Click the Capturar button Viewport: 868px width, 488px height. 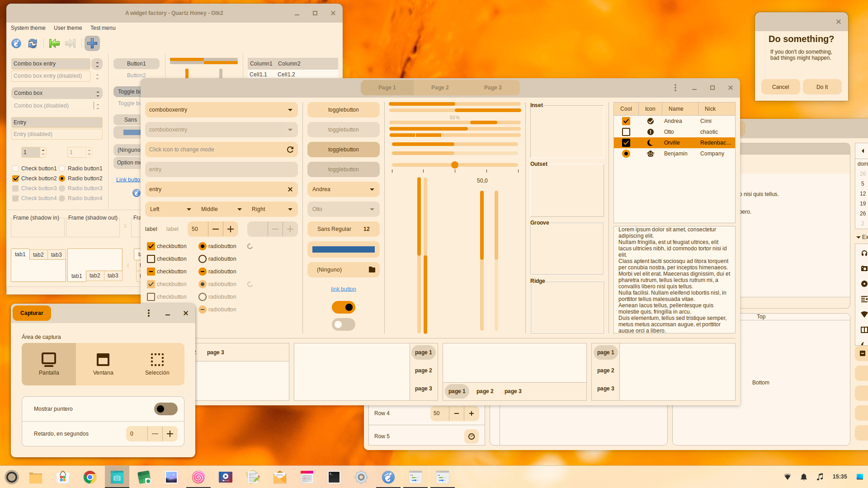tap(32, 313)
